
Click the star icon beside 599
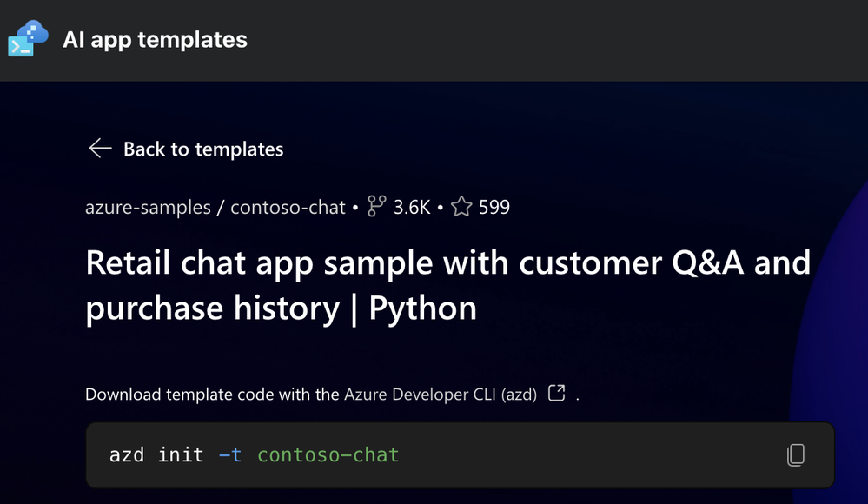click(461, 207)
